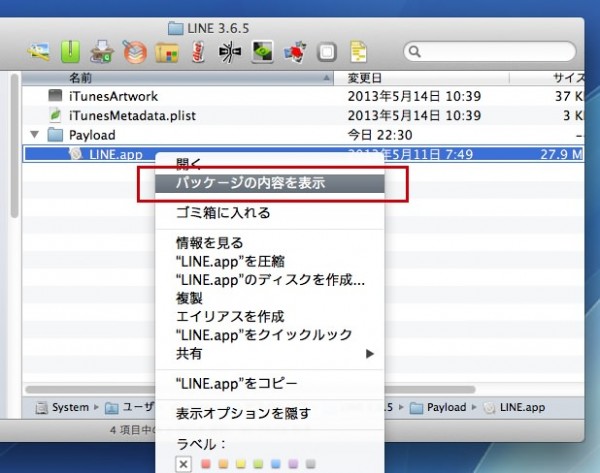
Task: Click the no-label X box
Action: pyautogui.click(x=183, y=465)
